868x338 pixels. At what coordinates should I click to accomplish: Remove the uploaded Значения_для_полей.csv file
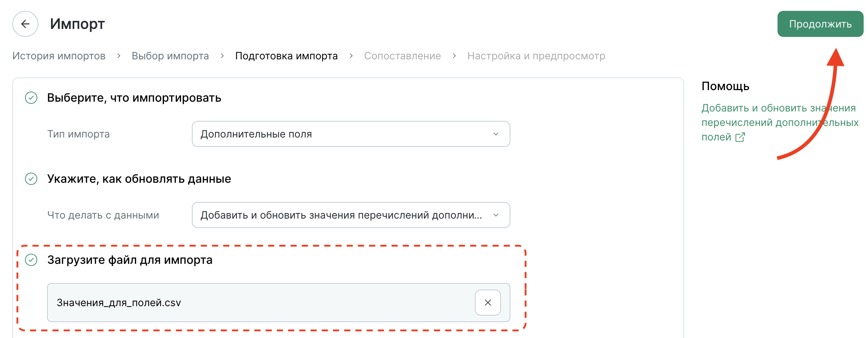click(x=488, y=303)
